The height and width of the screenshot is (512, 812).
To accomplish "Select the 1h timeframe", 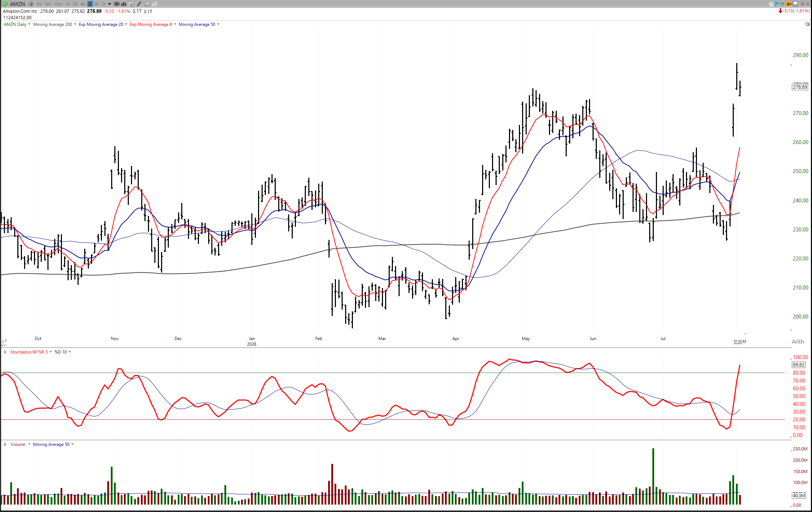I will coord(67,4).
